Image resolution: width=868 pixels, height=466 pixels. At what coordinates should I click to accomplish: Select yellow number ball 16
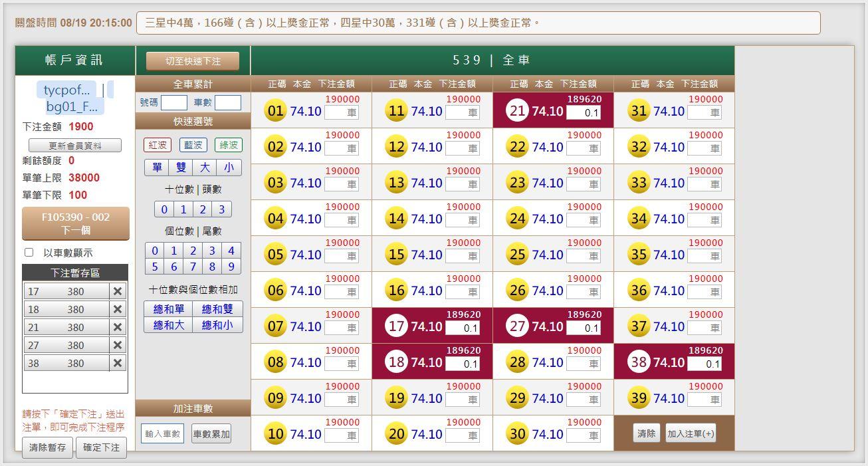396,291
